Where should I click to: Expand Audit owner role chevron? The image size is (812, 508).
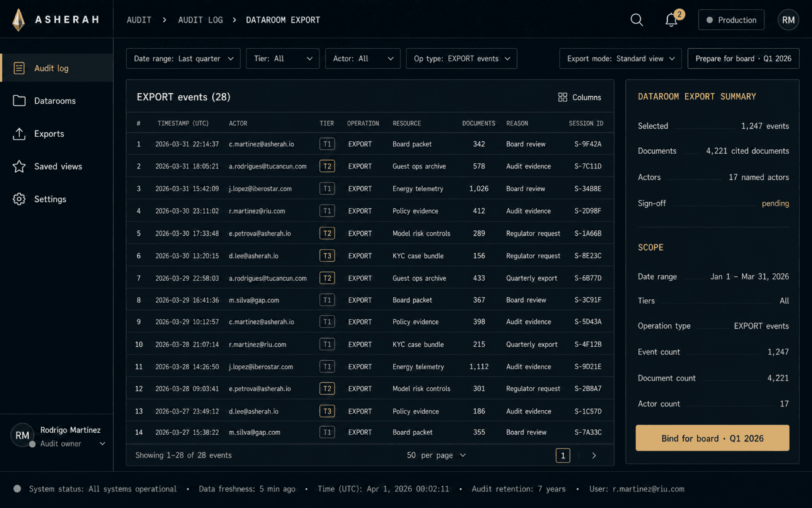102,444
